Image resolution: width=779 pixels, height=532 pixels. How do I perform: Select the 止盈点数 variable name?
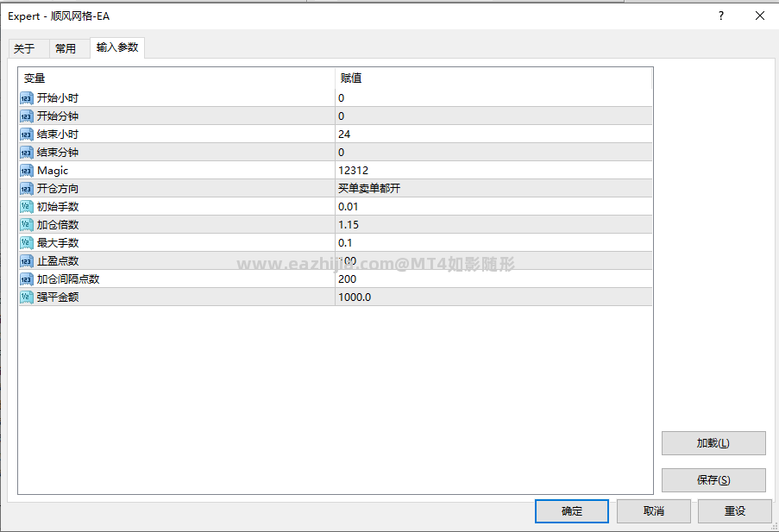click(x=58, y=261)
